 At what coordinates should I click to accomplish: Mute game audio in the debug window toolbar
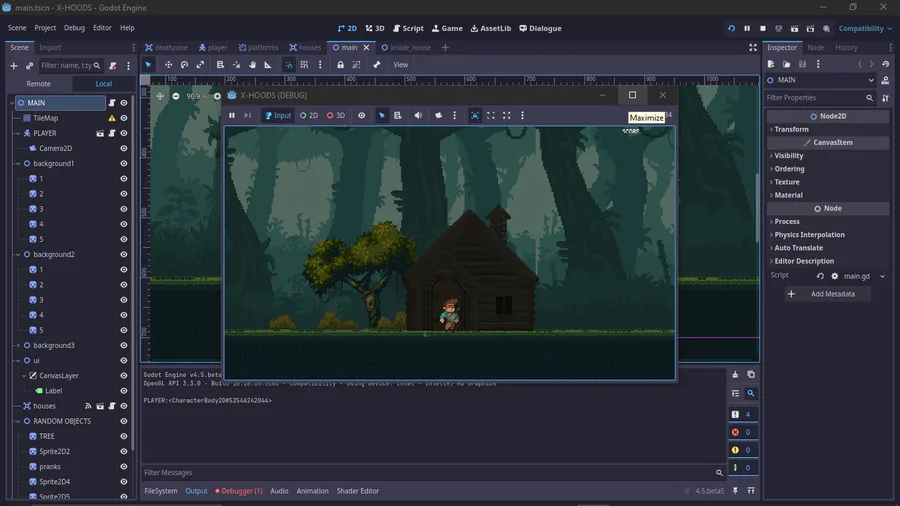pos(418,115)
